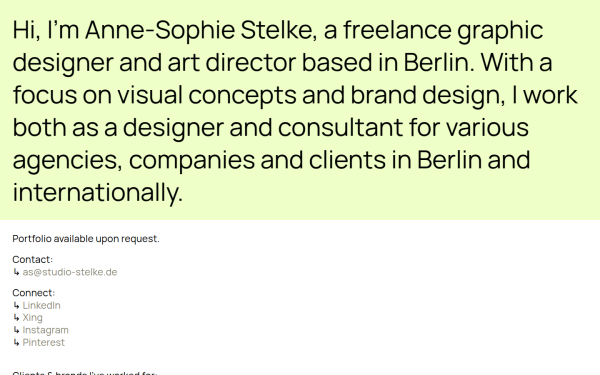This screenshot has width=600, height=375.
Task: Click the words 'art director' in intro
Action: pyautogui.click(x=232, y=62)
